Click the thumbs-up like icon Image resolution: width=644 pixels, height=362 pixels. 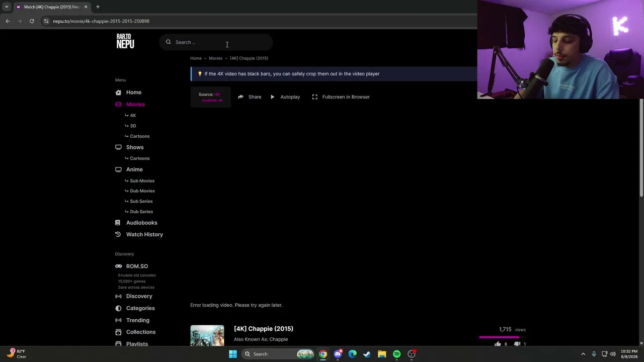(x=498, y=344)
